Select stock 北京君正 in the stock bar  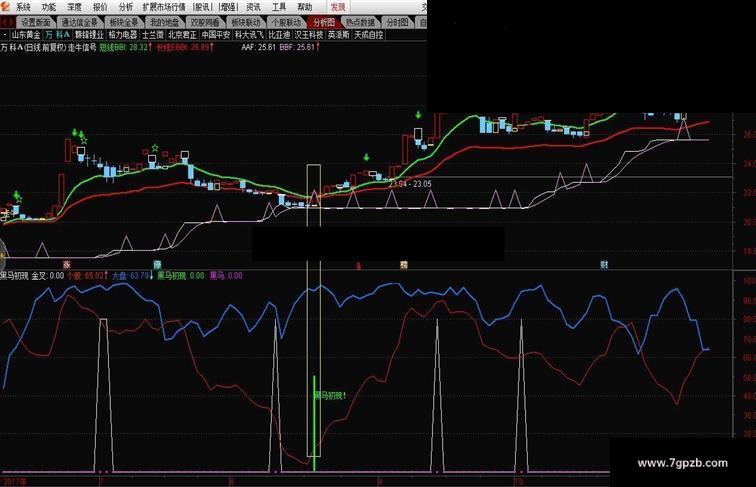point(182,35)
